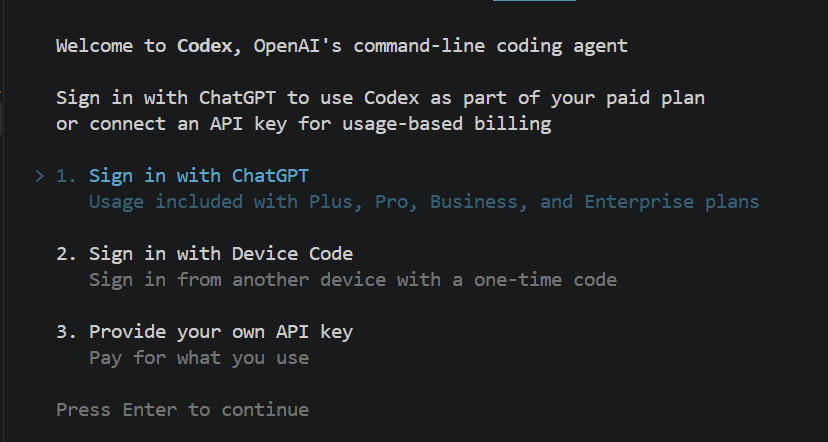Click the number "1." list marker
The width and height of the screenshot is (828, 442).
point(66,176)
